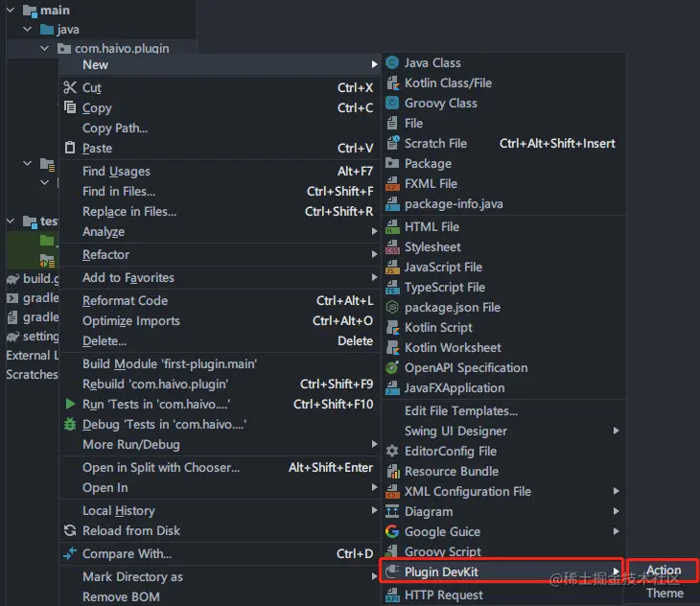Expand the Local History submenu arrow
The image size is (700, 606).
[x=374, y=509]
